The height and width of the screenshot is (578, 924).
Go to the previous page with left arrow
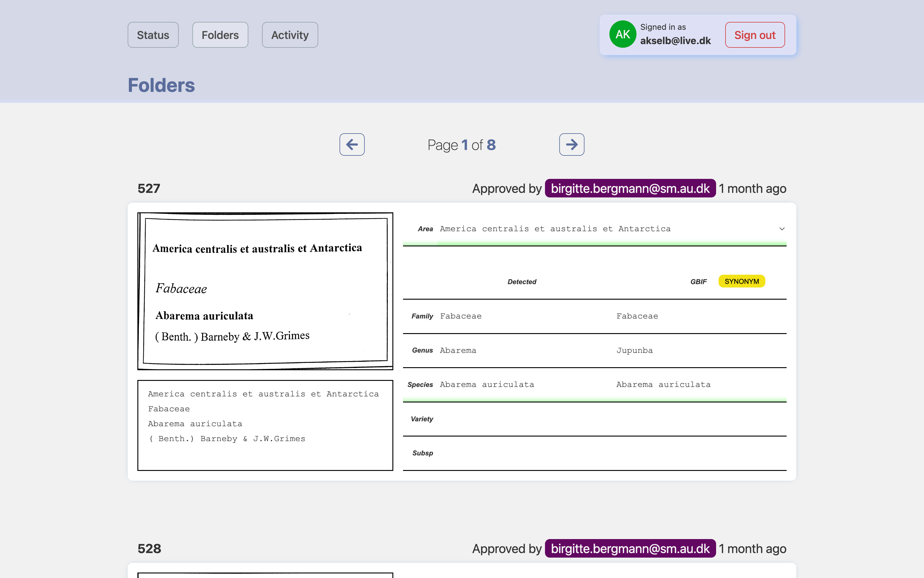(352, 144)
